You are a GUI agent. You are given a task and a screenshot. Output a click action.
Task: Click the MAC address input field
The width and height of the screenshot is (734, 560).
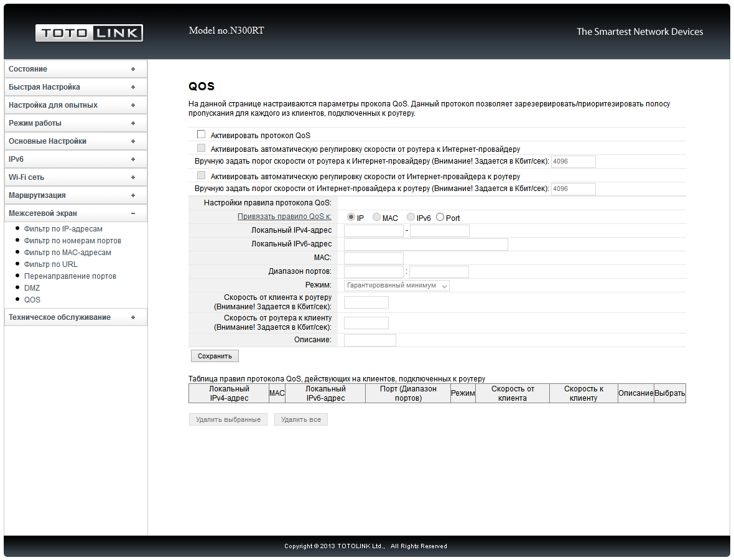pyautogui.click(x=374, y=258)
